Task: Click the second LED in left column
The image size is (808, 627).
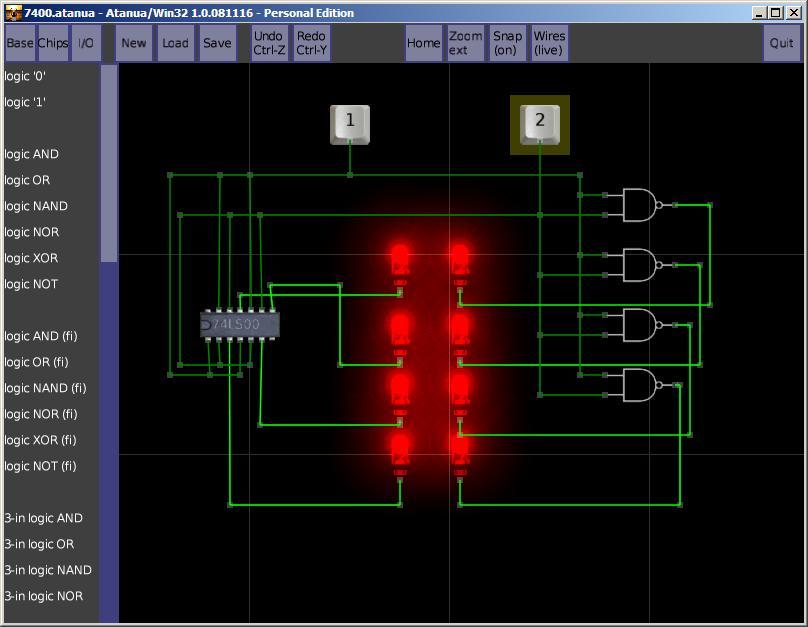Action: pos(400,334)
